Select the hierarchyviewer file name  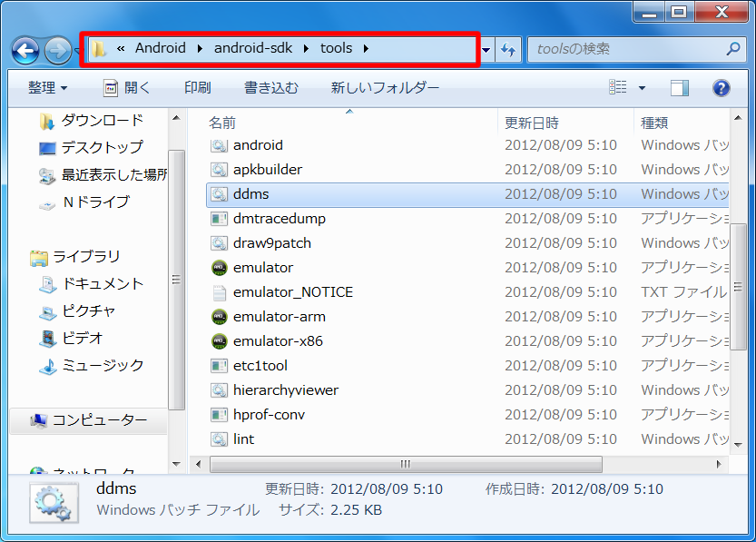(x=285, y=390)
